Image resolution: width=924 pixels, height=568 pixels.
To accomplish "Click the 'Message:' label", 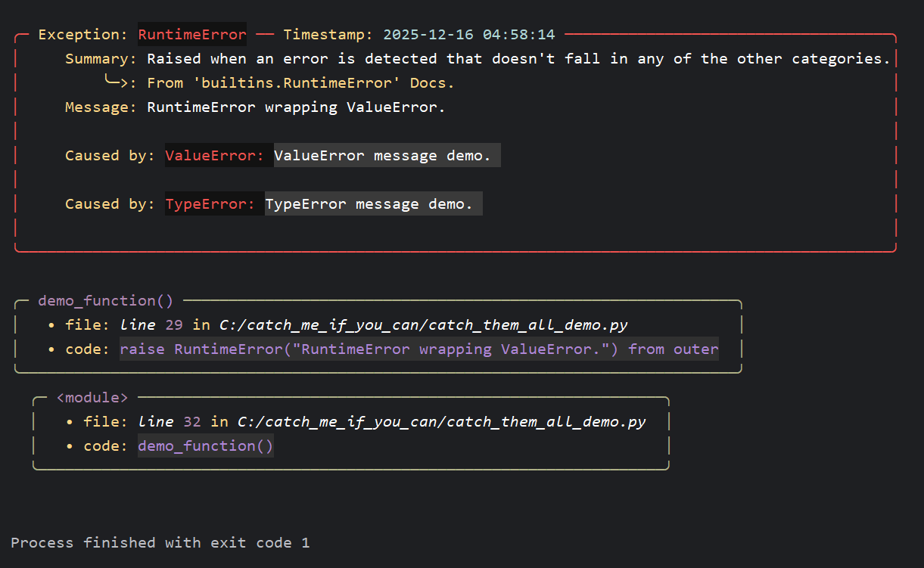I will point(101,107).
